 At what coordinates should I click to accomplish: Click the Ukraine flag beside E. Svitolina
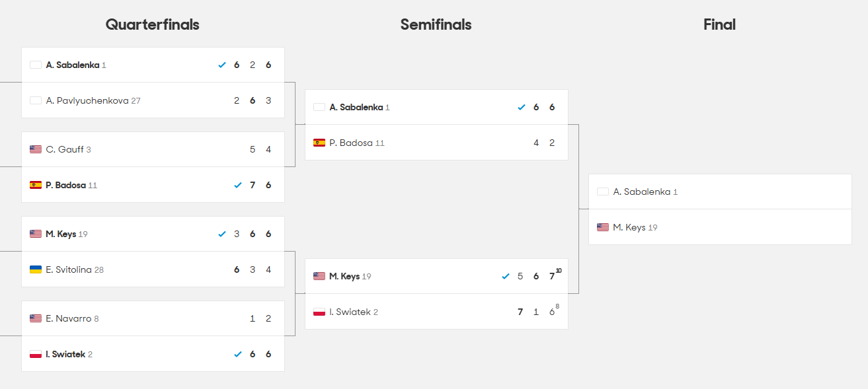[36, 269]
